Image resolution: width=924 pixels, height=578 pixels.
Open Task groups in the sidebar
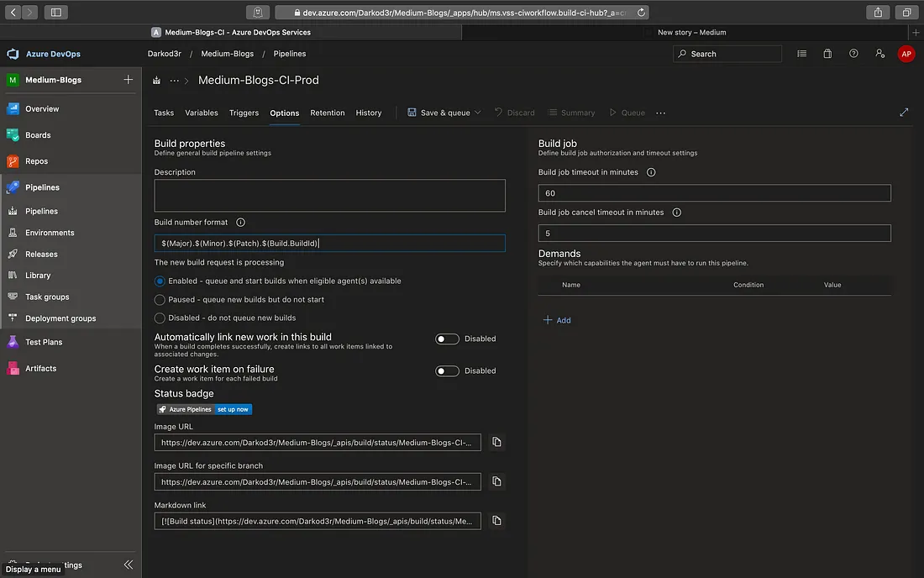pyautogui.click(x=47, y=297)
